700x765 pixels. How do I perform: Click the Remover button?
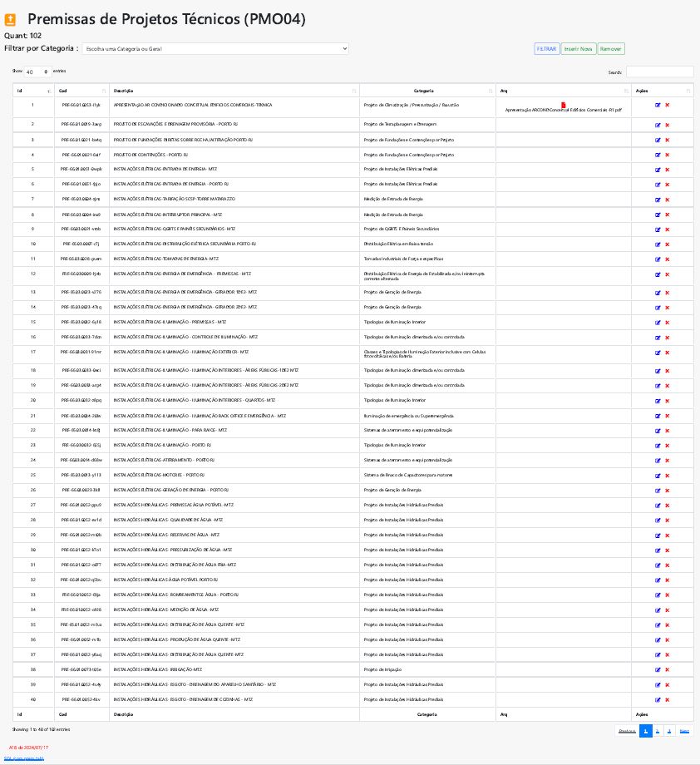pyautogui.click(x=611, y=49)
